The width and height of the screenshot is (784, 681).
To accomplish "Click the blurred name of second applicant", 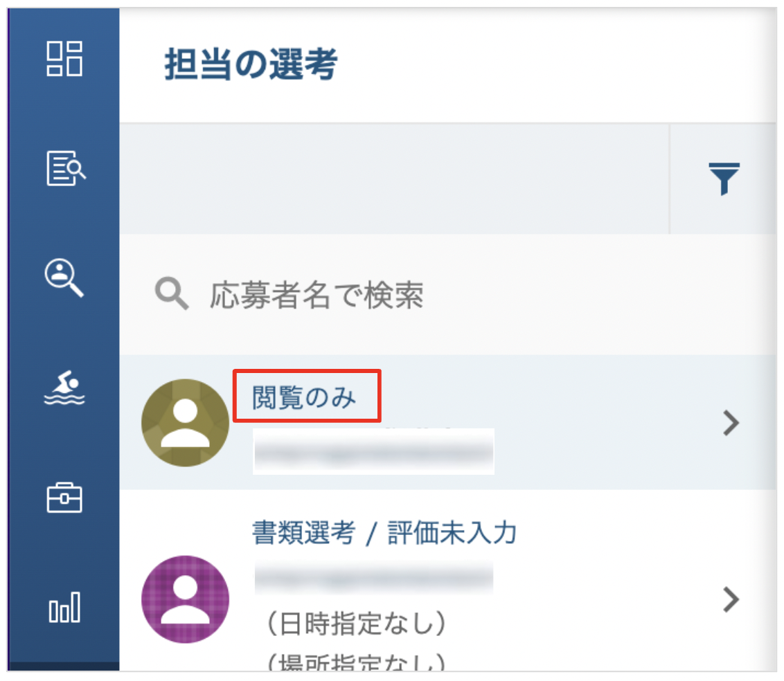I will point(373,578).
